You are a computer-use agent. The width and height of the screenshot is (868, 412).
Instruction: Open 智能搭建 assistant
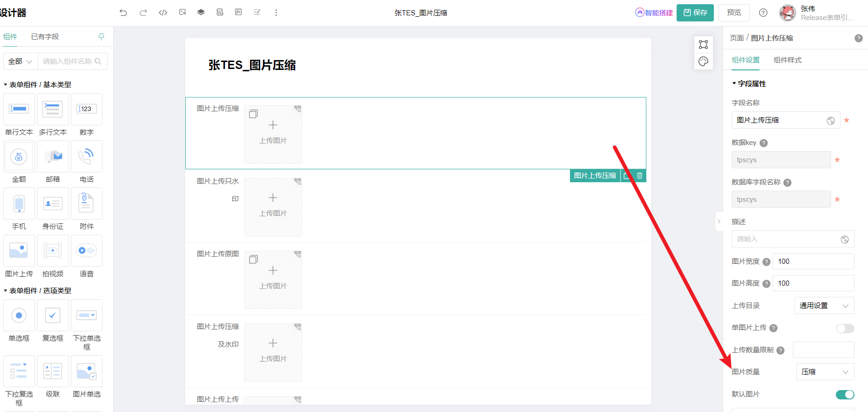coord(654,13)
